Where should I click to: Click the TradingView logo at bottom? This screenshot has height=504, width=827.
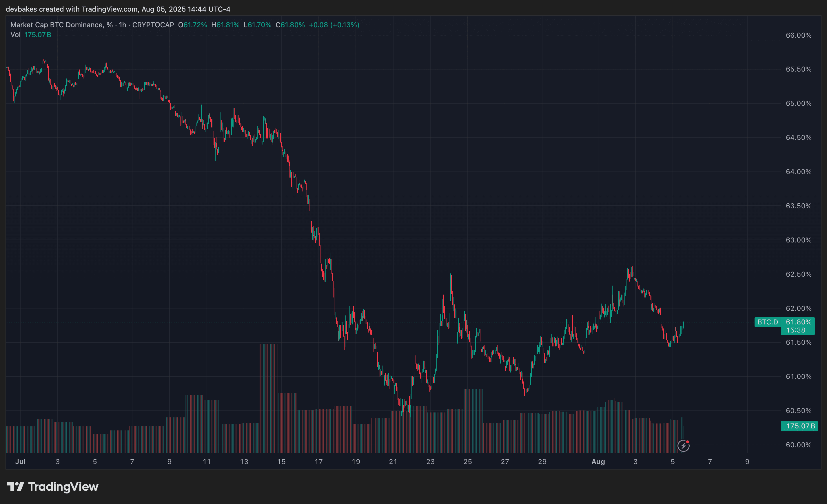coord(53,487)
